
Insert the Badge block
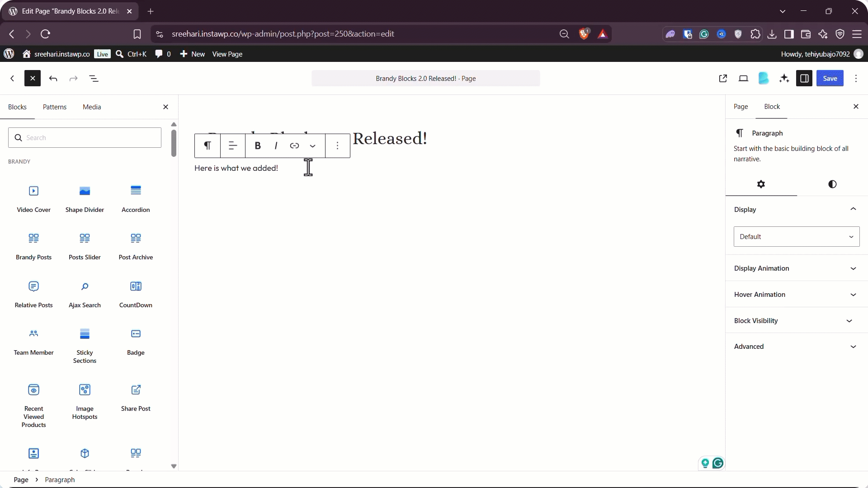click(136, 342)
